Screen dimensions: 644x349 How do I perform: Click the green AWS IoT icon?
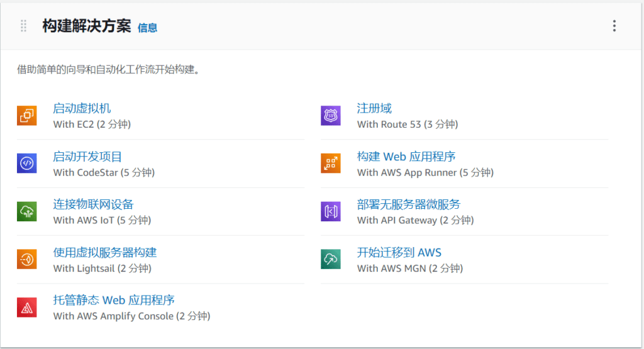click(26, 211)
